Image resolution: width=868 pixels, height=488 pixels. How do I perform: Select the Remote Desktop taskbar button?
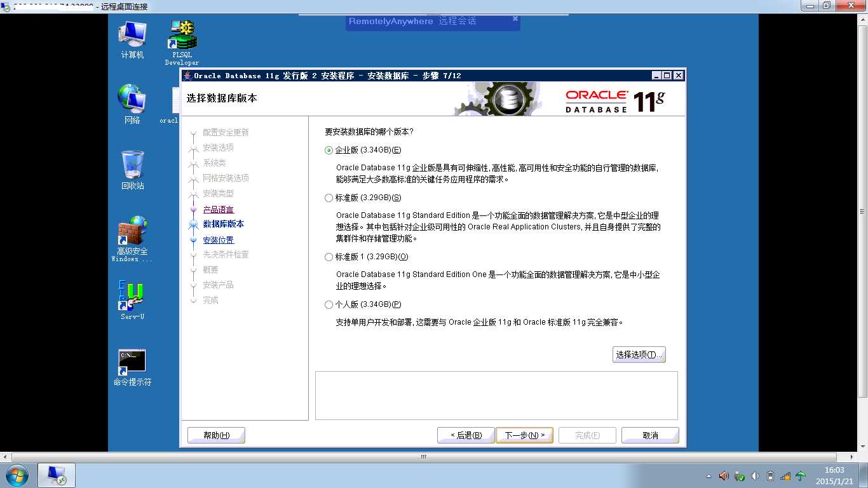[x=57, y=475]
